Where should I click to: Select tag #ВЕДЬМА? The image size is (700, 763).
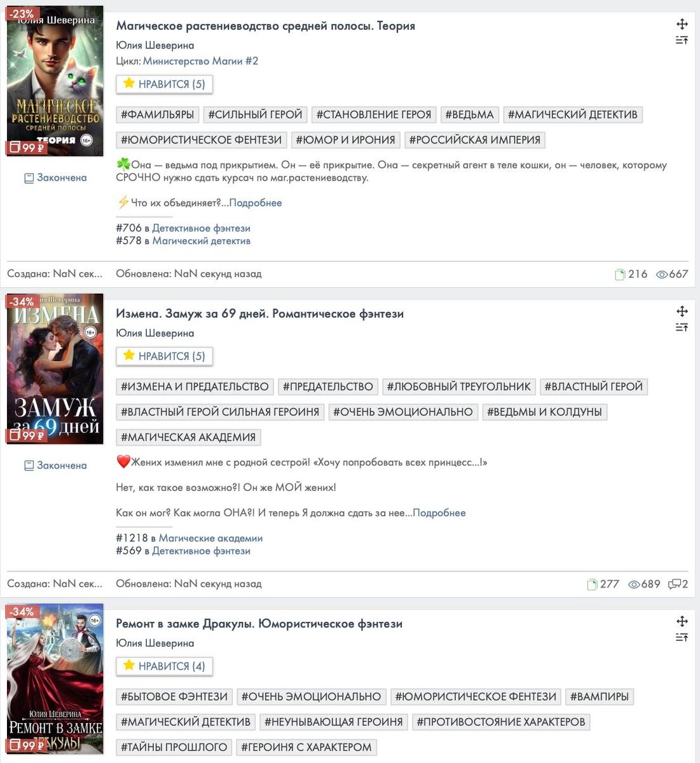469,114
